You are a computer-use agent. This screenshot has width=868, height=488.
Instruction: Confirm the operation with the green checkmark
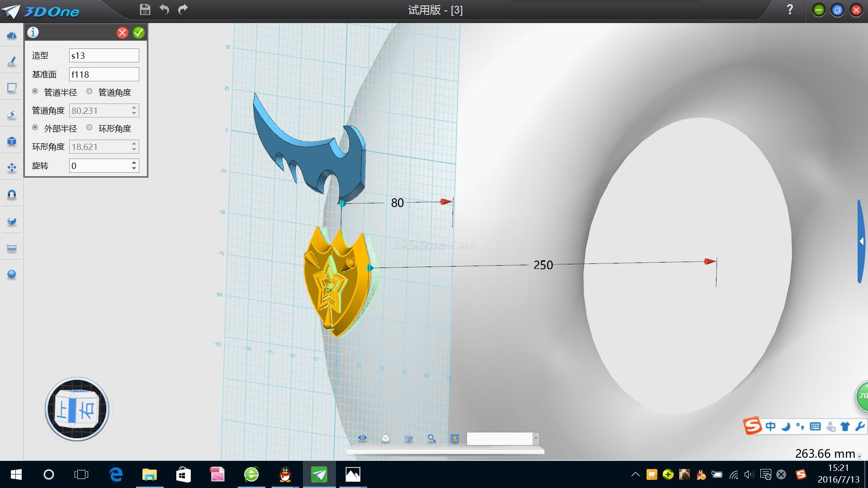[x=139, y=33]
